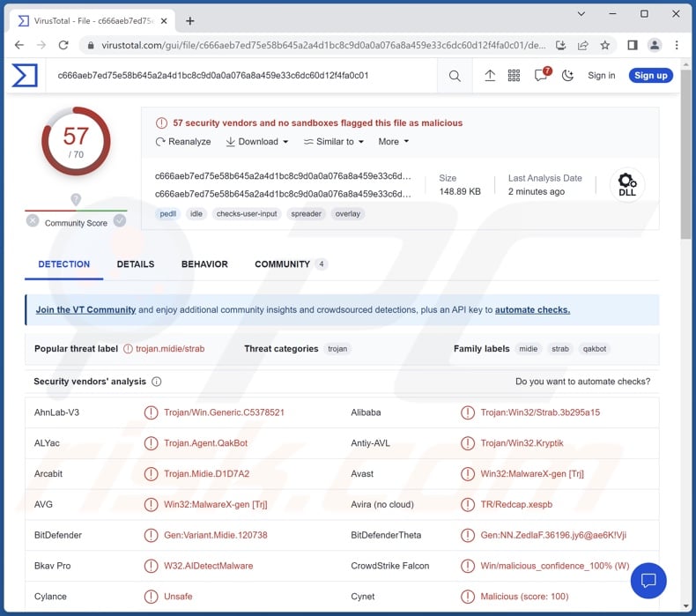Open the COMMUNITY tab
The image size is (696, 616).
(291, 264)
